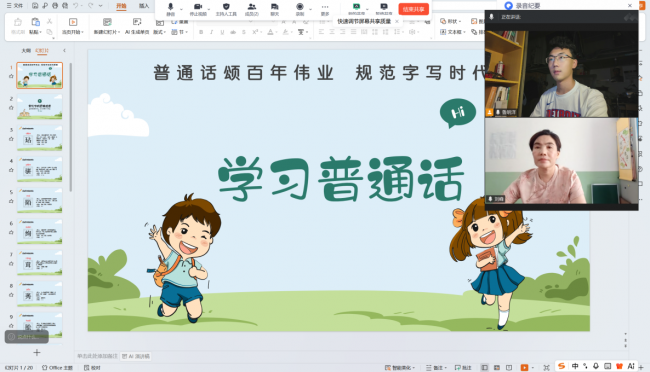Viewport: 650px width, 372px height.
Task: Click the new slide icon
Action: 107,22
